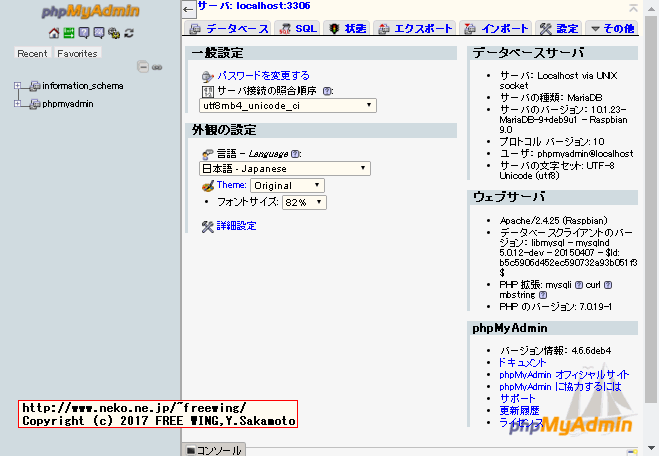Collapse all tree items with minus icon
The image size is (659, 456).
click(x=143, y=67)
